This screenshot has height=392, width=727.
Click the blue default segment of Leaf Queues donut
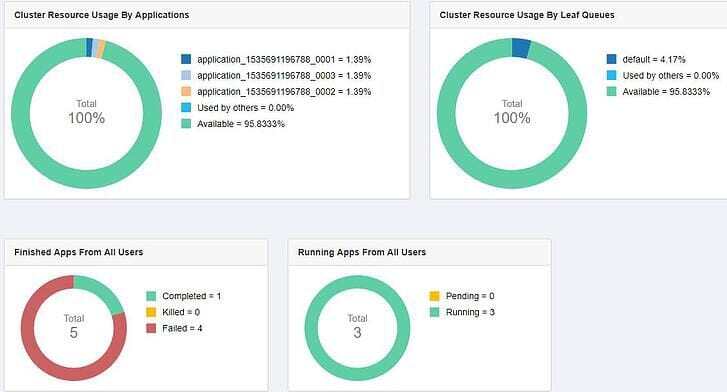coord(521,48)
